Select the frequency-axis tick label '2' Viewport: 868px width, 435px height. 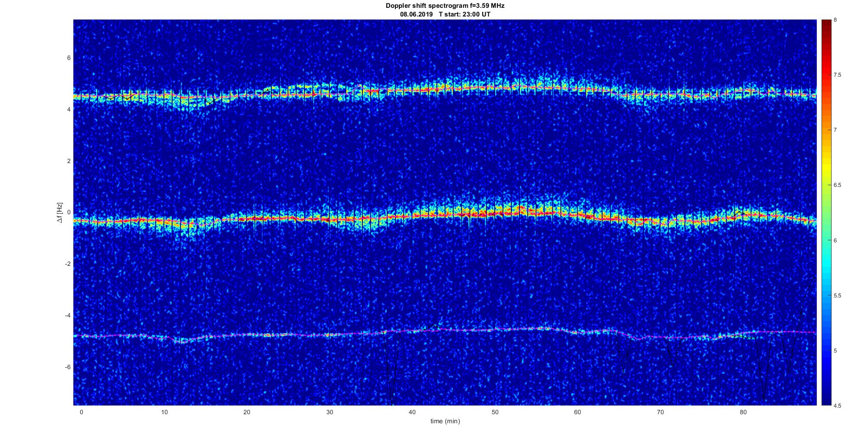(69, 161)
